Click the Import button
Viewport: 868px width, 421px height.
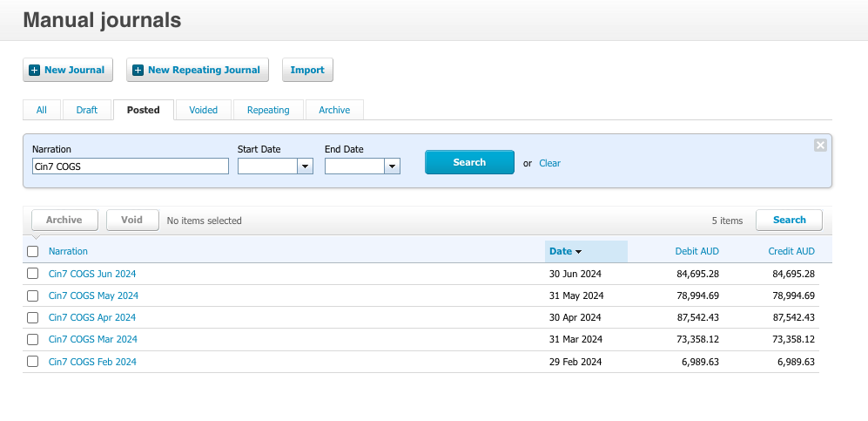point(307,71)
